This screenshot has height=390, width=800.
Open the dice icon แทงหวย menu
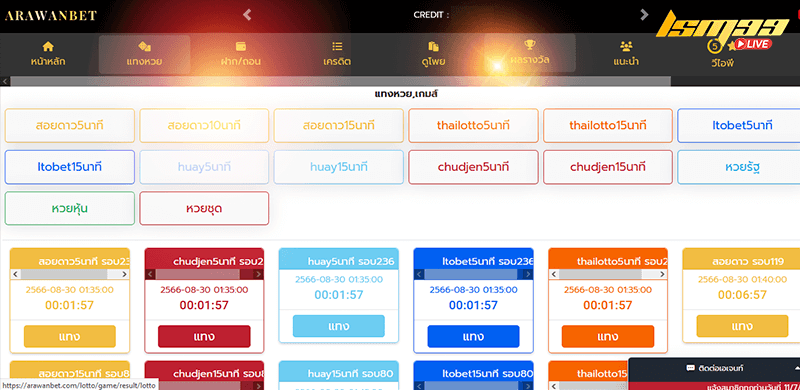(144, 54)
